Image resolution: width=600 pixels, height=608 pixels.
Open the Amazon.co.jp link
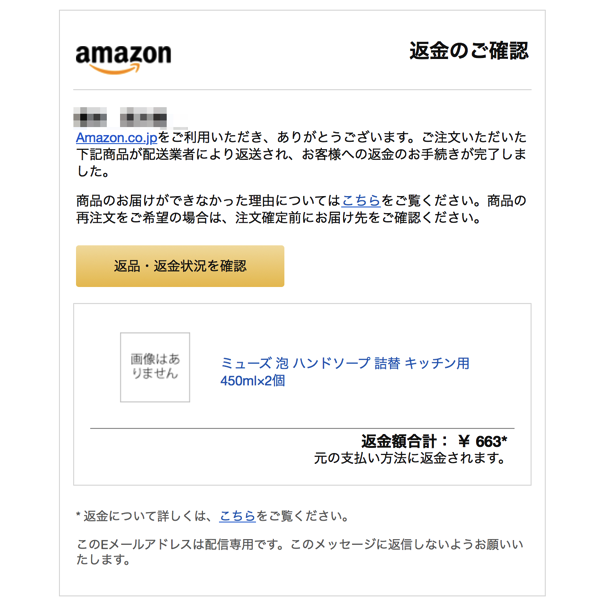pyautogui.click(x=116, y=138)
